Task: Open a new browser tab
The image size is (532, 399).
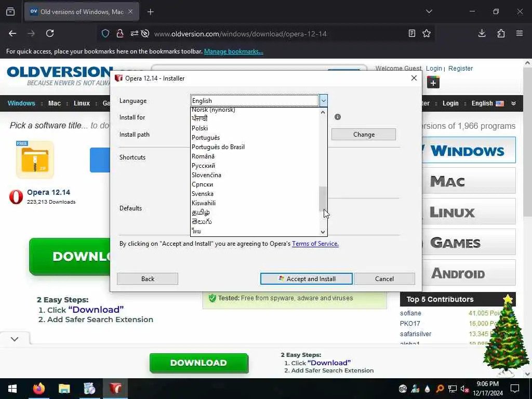Action: click(150, 12)
